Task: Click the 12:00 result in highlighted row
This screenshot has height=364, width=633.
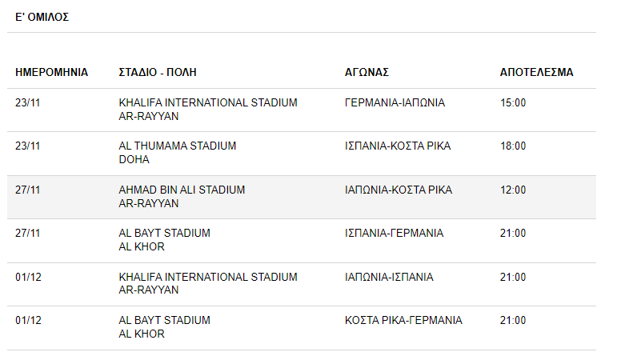Action: click(x=513, y=190)
